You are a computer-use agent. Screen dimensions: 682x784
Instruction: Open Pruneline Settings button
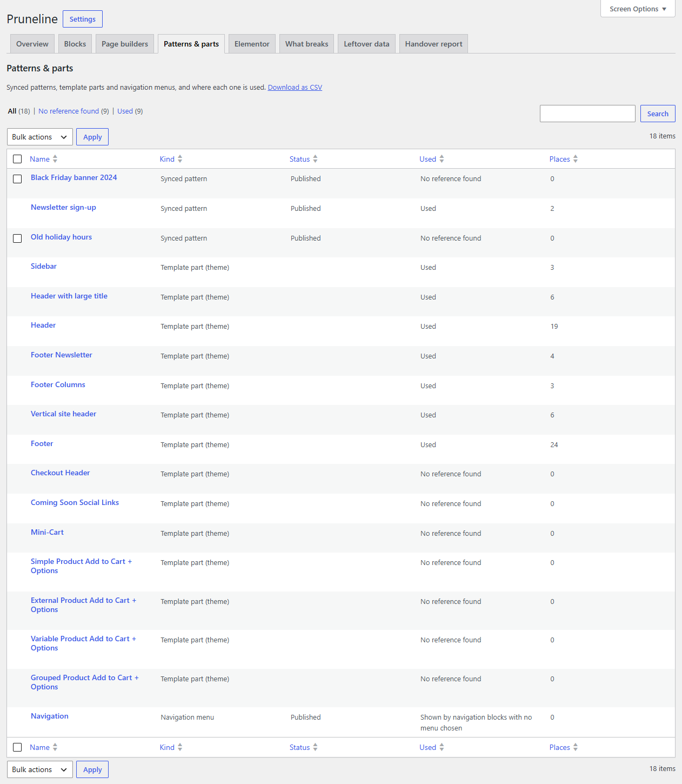coord(83,19)
